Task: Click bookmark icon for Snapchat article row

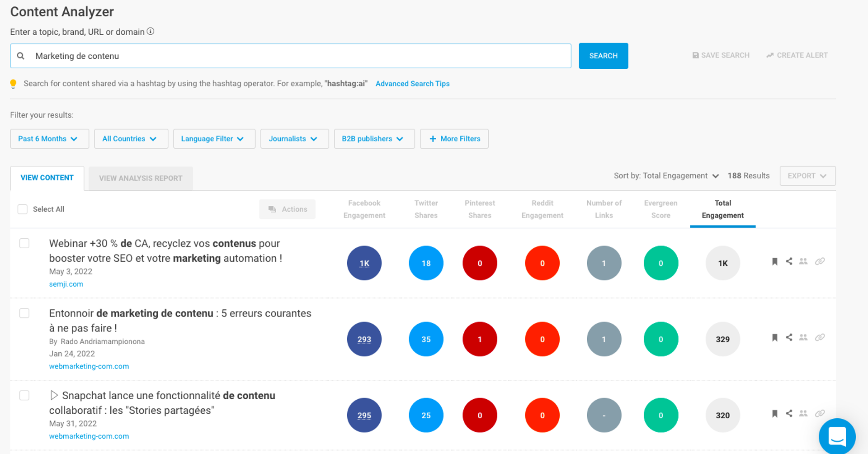Action: tap(774, 413)
